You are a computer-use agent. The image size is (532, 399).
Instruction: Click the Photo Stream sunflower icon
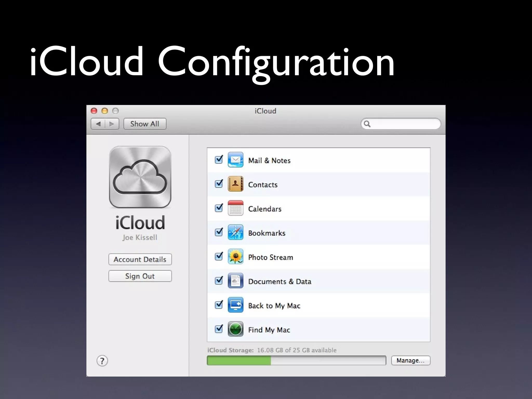click(x=235, y=256)
